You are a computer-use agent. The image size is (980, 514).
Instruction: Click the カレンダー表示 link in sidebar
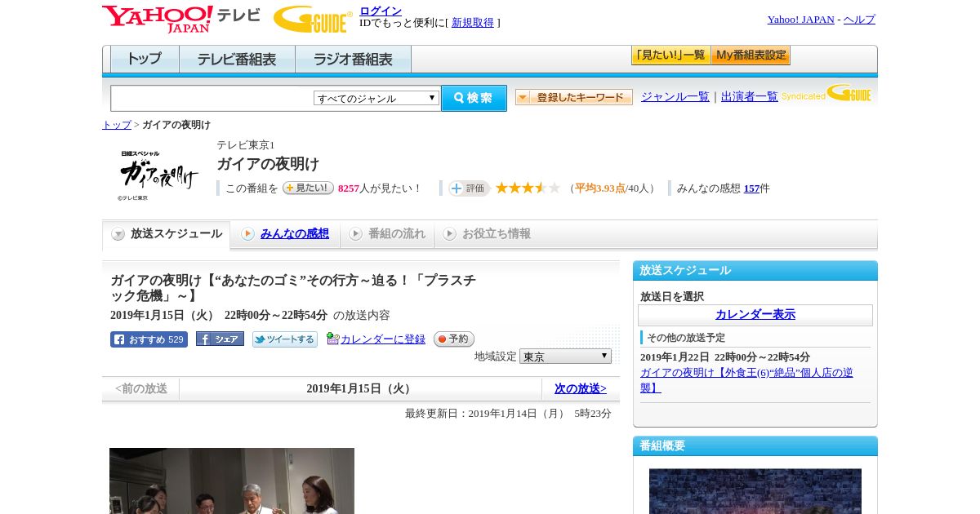click(x=755, y=315)
